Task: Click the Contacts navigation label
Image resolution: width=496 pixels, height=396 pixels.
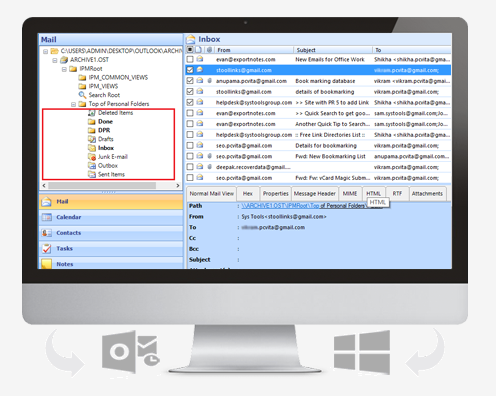Action: (x=69, y=233)
